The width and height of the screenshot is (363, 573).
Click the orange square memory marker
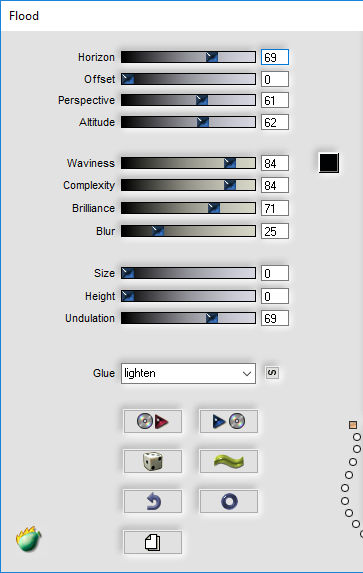(x=353, y=425)
